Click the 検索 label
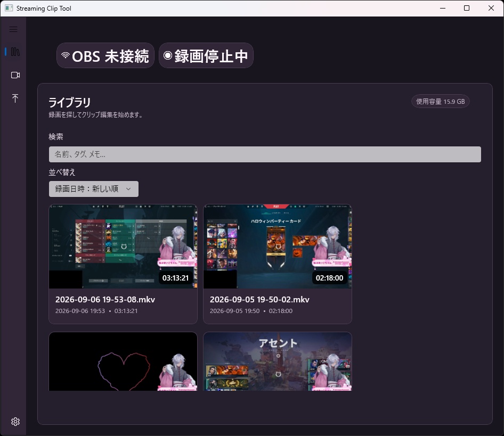The height and width of the screenshot is (436, 504). click(56, 137)
